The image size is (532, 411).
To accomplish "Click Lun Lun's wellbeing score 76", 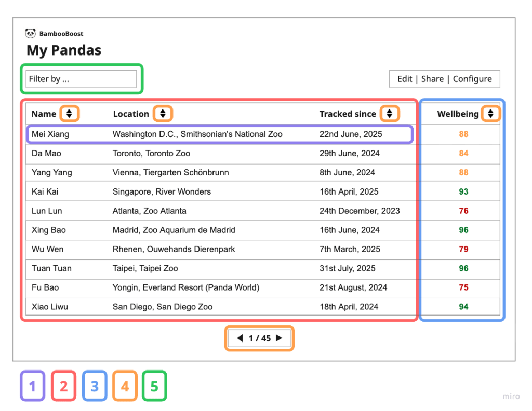I will point(463,211).
